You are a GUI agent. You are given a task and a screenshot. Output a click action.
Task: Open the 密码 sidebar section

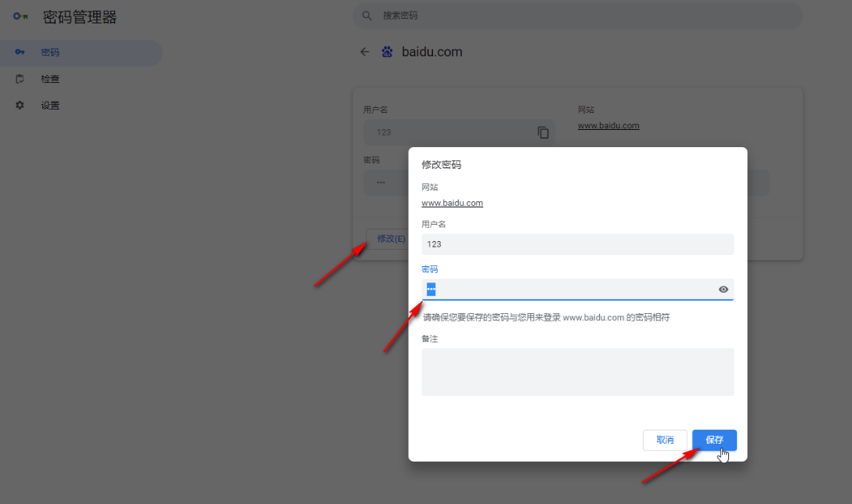pyautogui.click(x=81, y=52)
